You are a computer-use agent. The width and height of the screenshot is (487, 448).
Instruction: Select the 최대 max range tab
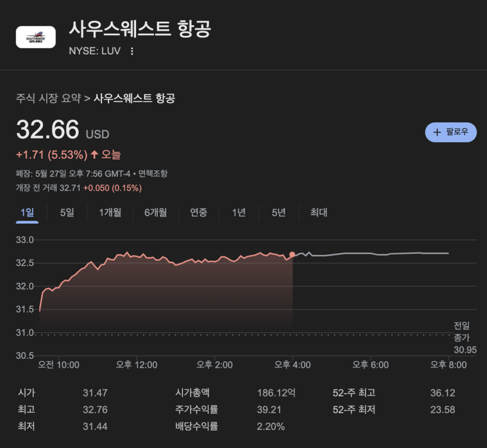click(319, 213)
